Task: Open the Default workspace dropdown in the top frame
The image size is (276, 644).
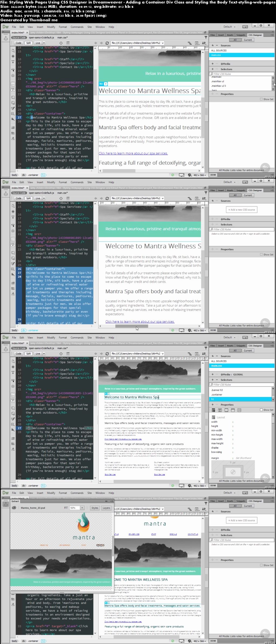Action: pyautogui.click(x=229, y=27)
